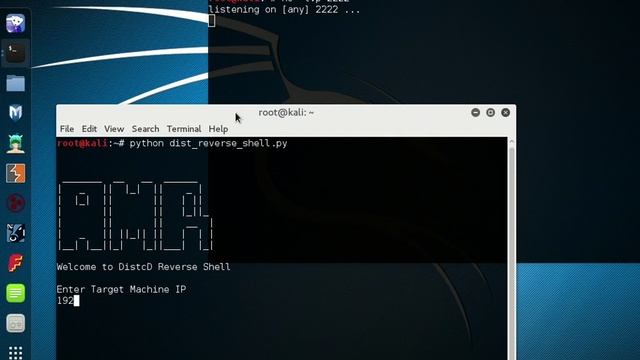Launch Metasploit from the blue M dock icon

16,113
